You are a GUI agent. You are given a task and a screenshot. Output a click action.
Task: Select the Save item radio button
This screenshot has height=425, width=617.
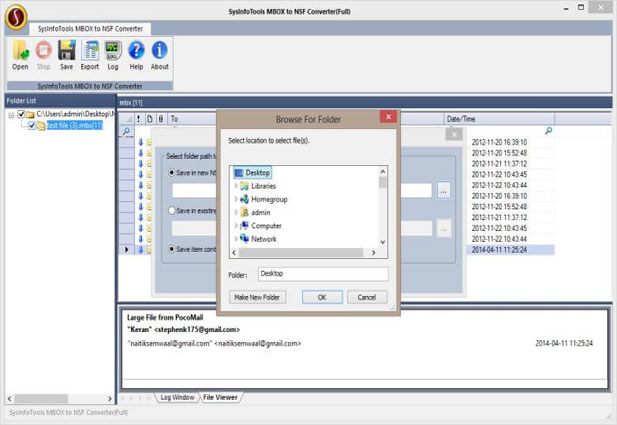pos(172,249)
